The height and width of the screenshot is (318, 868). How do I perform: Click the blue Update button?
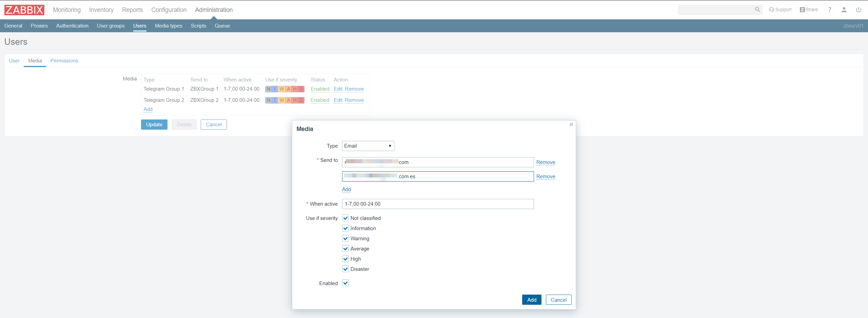click(x=154, y=125)
